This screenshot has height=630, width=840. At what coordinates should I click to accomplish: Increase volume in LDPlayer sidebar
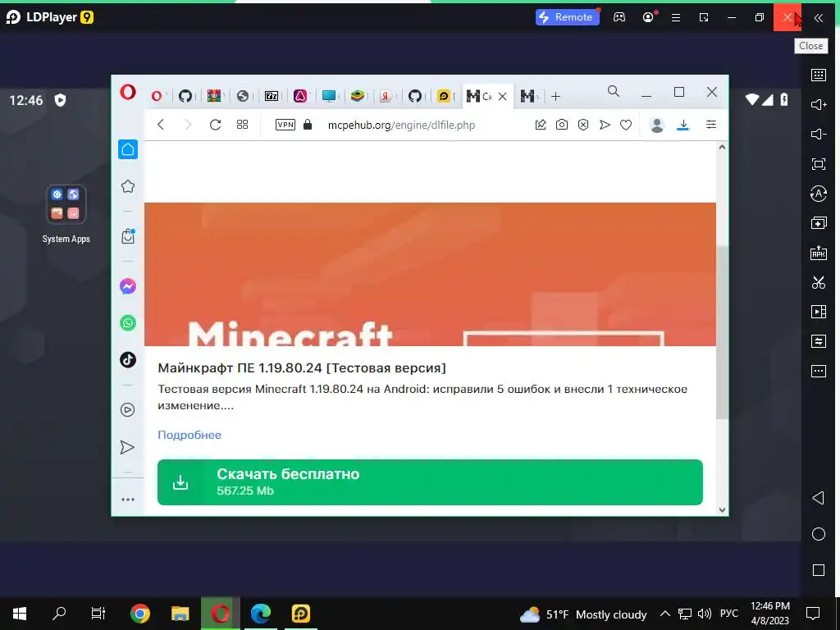click(818, 104)
